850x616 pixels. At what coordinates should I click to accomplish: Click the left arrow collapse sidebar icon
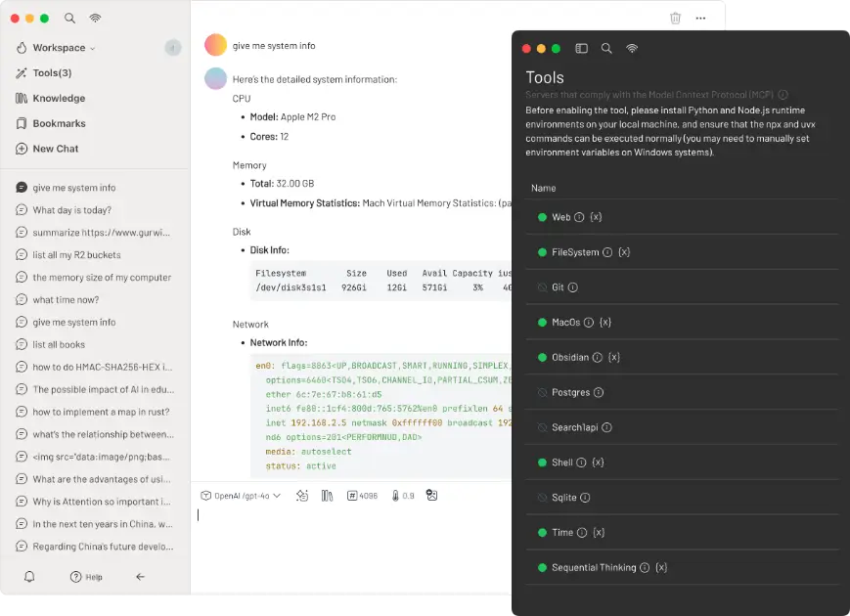coord(140,577)
